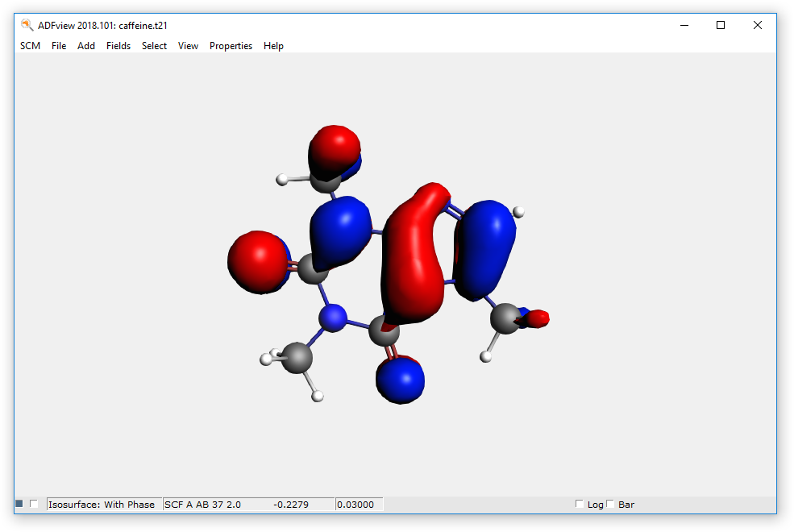Open the SCM menu
794x532 pixels.
coord(30,46)
